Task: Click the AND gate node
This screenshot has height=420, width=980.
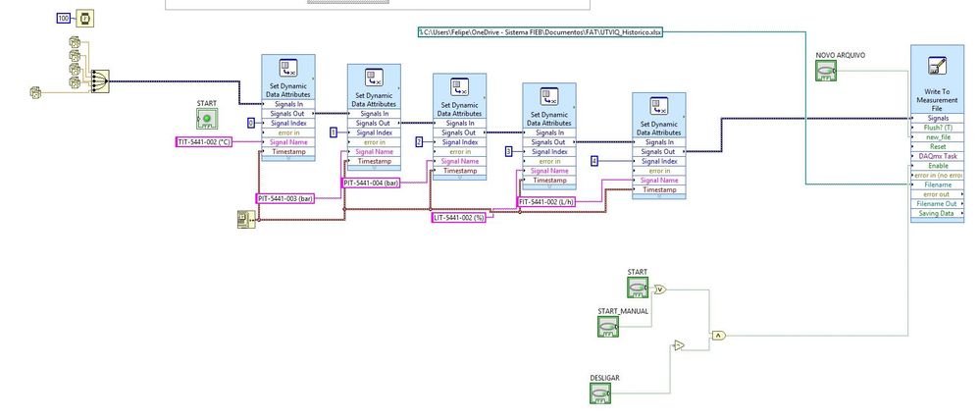Action: [719, 335]
